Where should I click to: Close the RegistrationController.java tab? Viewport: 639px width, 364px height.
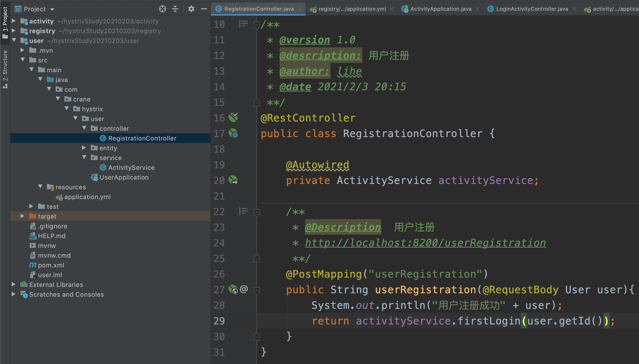(300, 9)
